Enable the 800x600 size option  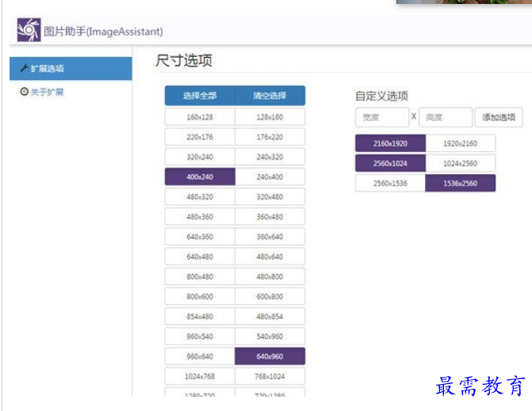point(200,296)
